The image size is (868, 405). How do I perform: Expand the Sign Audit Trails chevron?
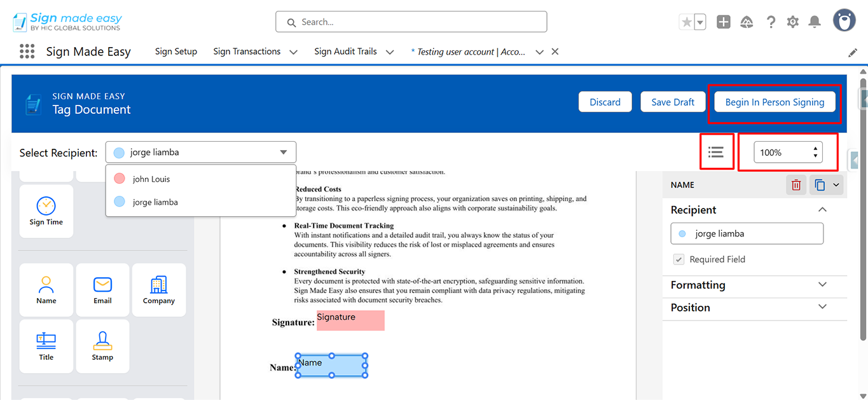(390, 52)
